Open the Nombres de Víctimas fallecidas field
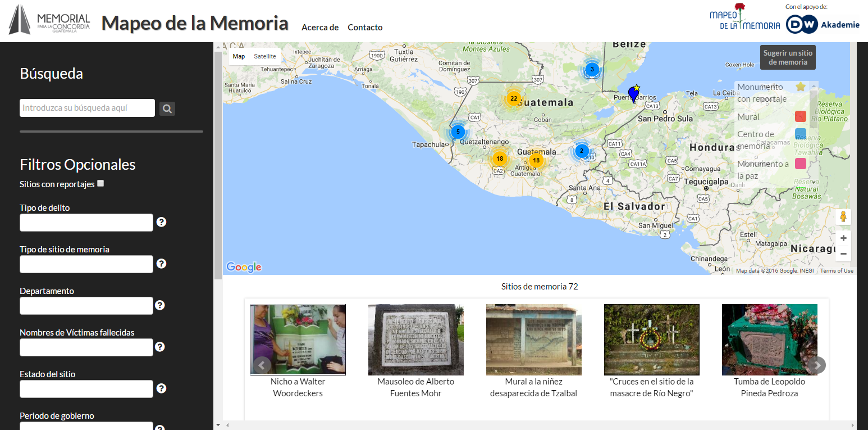 click(86, 347)
